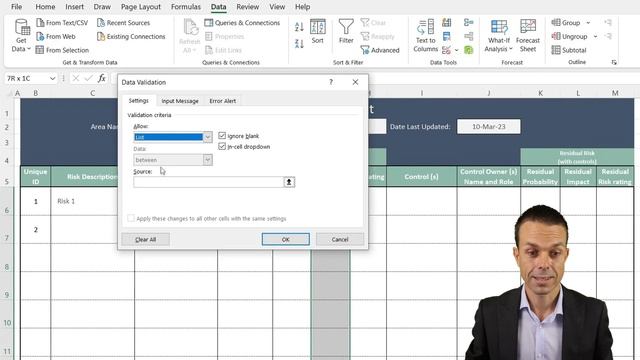
Task: Open Manage Data Model icon
Action: click(469, 50)
